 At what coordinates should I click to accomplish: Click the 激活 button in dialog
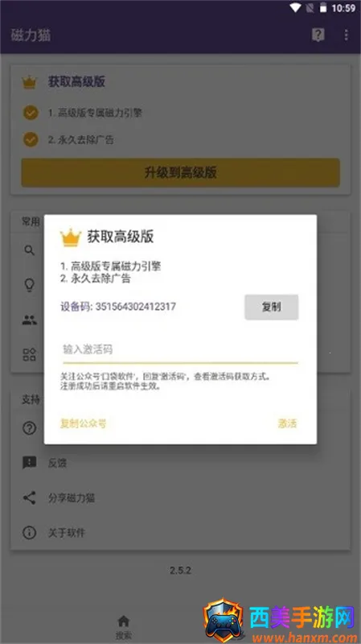tap(287, 423)
